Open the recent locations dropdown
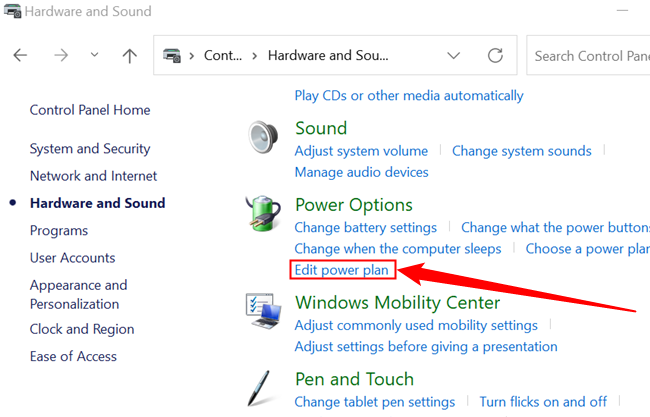Viewport: 650px width, 417px height. click(94, 56)
